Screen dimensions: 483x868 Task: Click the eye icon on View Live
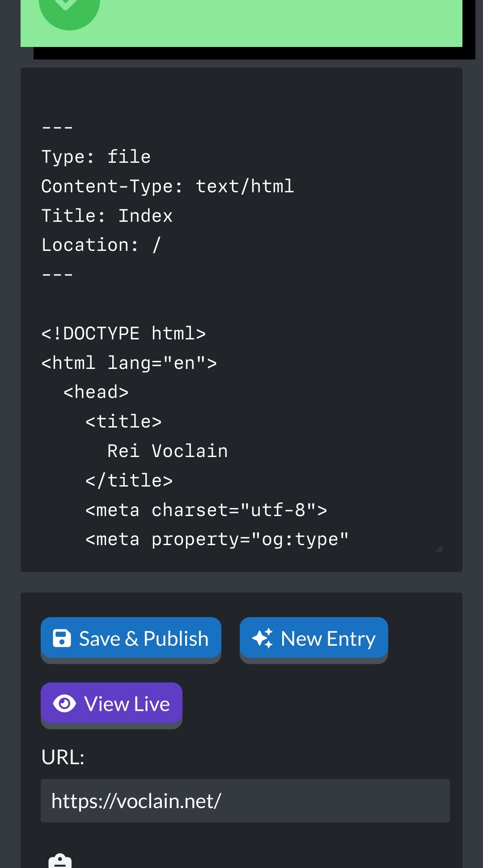[x=64, y=703]
